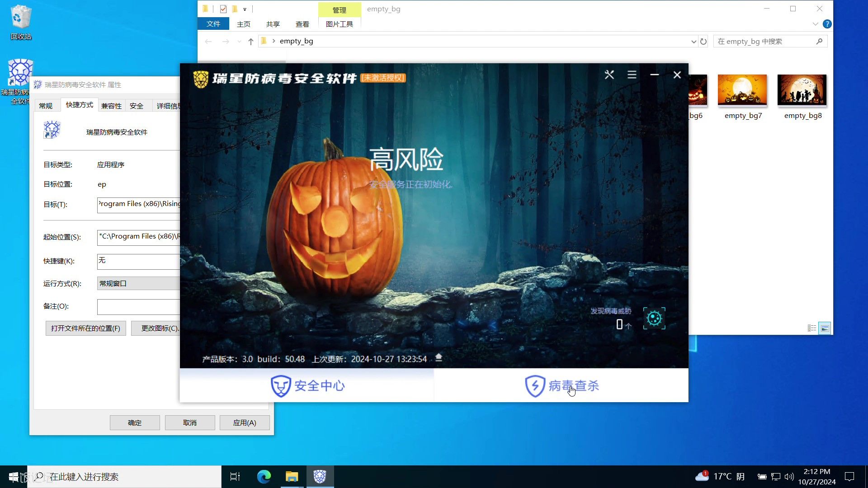Open the notification center icon
The image size is (868, 488).
coord(849,477)
